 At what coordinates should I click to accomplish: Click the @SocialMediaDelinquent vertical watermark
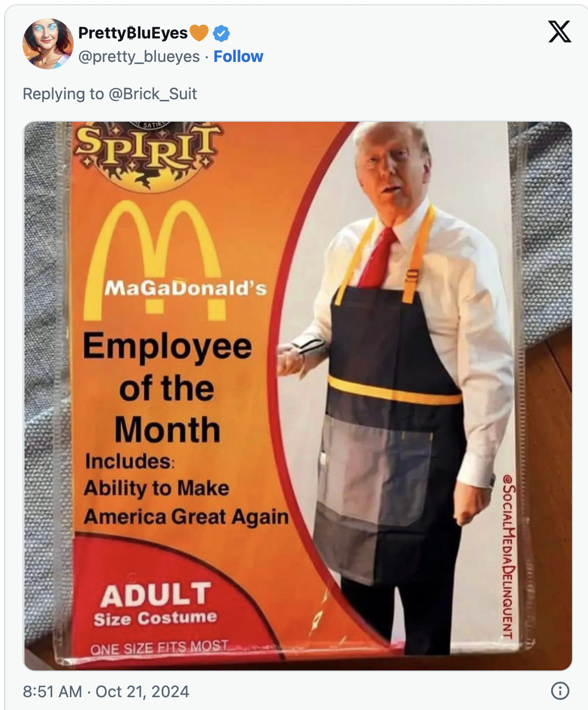[x=508, y=555]
